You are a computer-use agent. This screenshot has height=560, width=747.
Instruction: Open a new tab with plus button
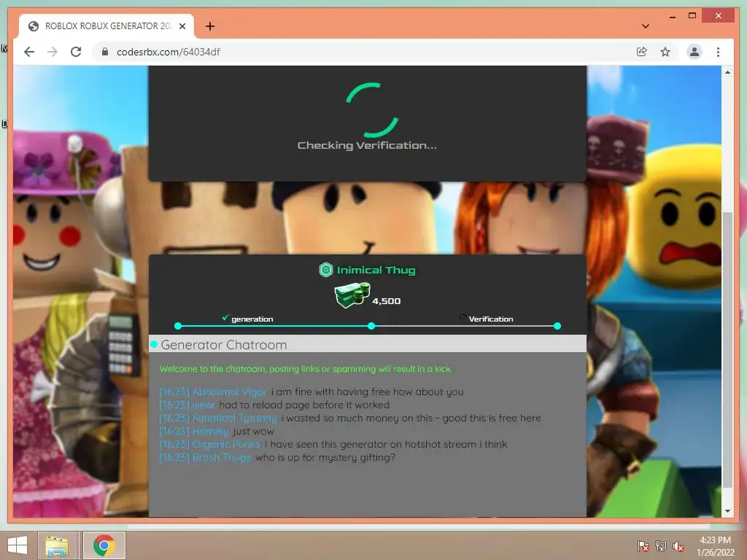pos(209,26)
